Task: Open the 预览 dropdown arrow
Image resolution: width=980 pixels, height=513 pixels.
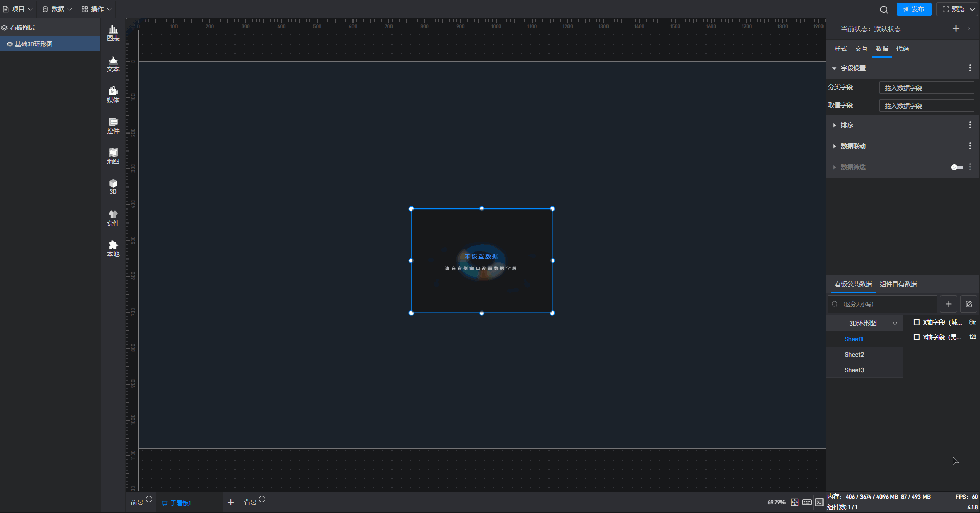Action: tap(972, 9)
